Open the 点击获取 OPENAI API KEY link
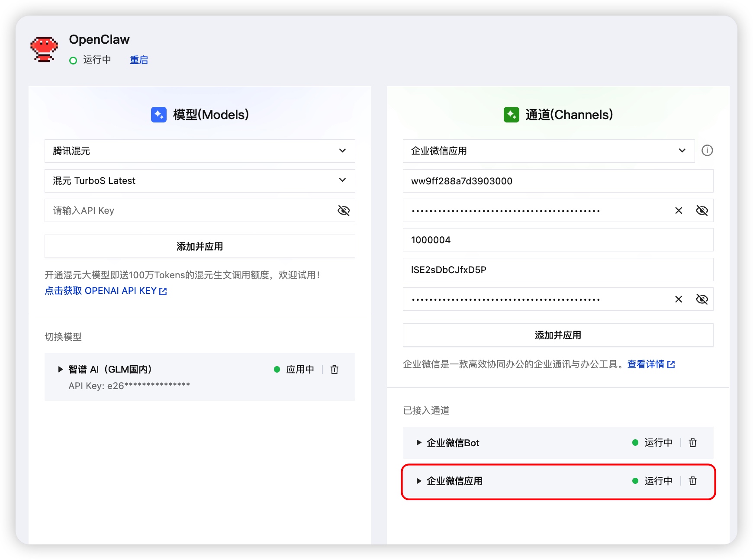Screen dimensions: 753x560 click(x=106, y=291)
